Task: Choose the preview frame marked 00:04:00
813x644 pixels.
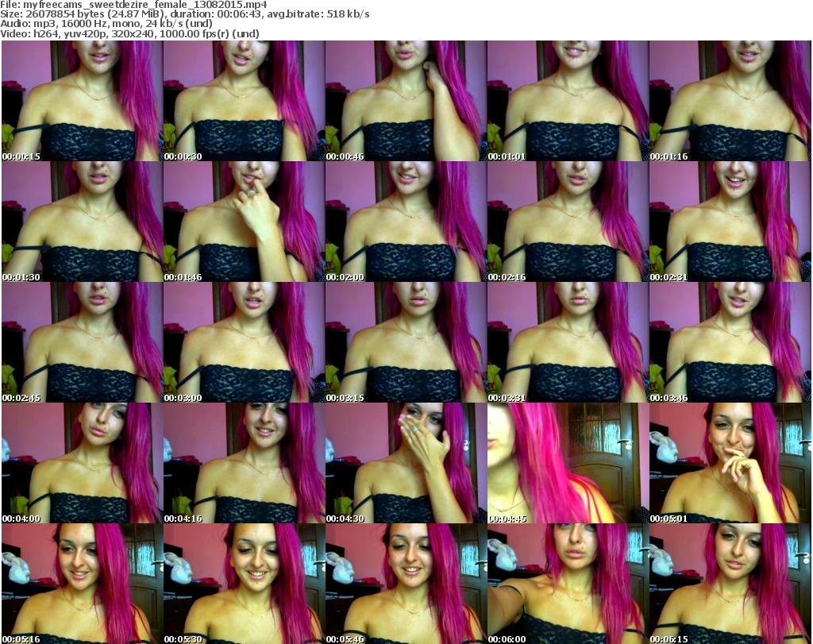Action: point(82,464)
